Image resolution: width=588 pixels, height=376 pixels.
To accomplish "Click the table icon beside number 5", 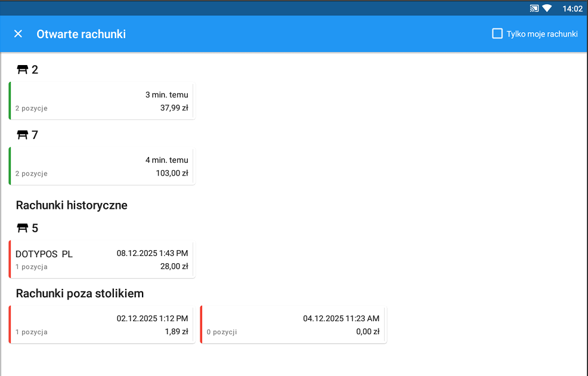I will coord(23,229).
